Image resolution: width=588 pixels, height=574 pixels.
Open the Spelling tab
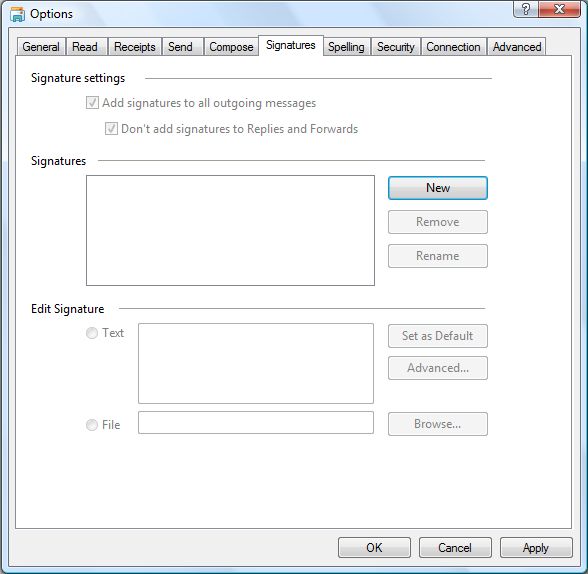pyautogui.click(x=346, y=47)
